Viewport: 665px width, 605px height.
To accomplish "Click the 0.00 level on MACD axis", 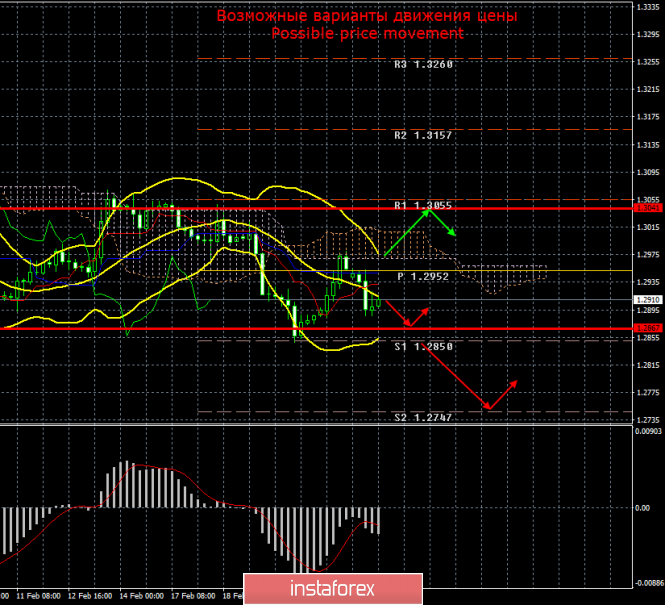I will (x=644, y=508).
